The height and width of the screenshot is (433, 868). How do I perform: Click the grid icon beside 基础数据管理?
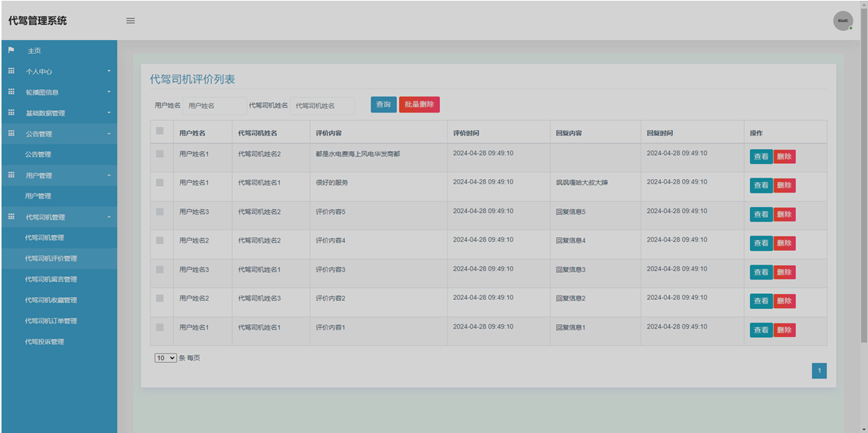[x=11, y=113]
